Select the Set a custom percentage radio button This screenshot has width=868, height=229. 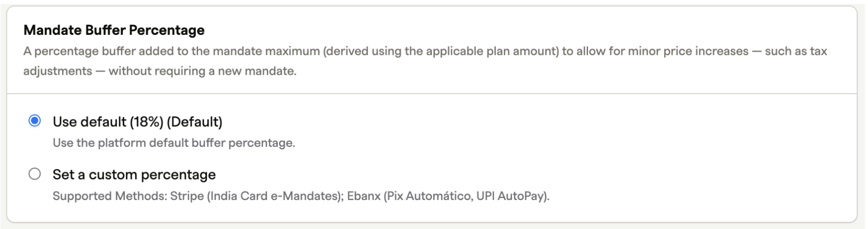(x=34, y=174)
